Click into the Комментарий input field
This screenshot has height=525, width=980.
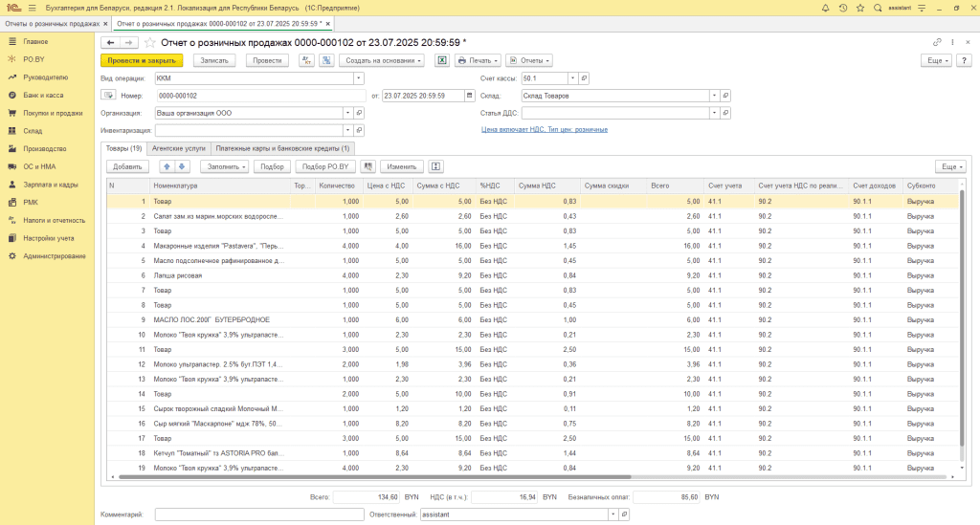258,514
